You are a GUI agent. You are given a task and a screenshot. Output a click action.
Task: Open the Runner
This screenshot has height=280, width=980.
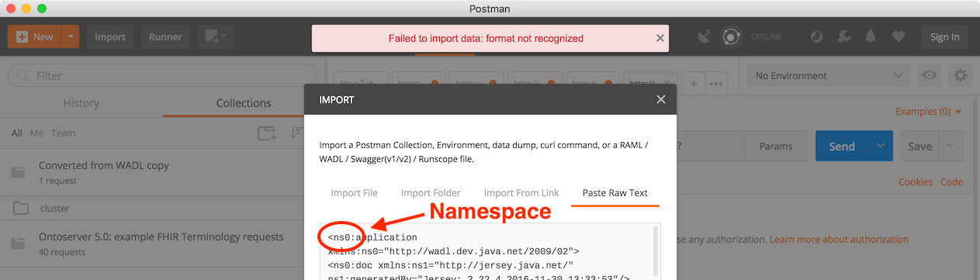click(165, 36)
